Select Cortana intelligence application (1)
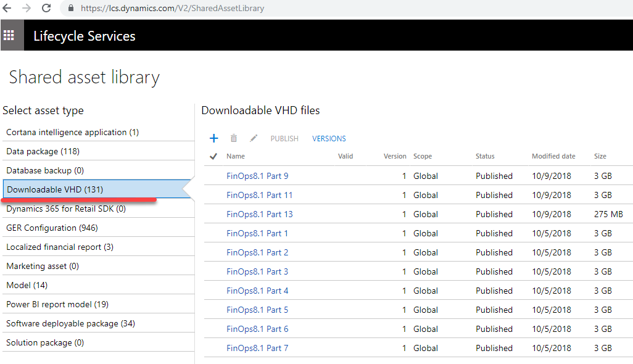The height and width of the screenshot is (364, 633). [x=99, y=132]
